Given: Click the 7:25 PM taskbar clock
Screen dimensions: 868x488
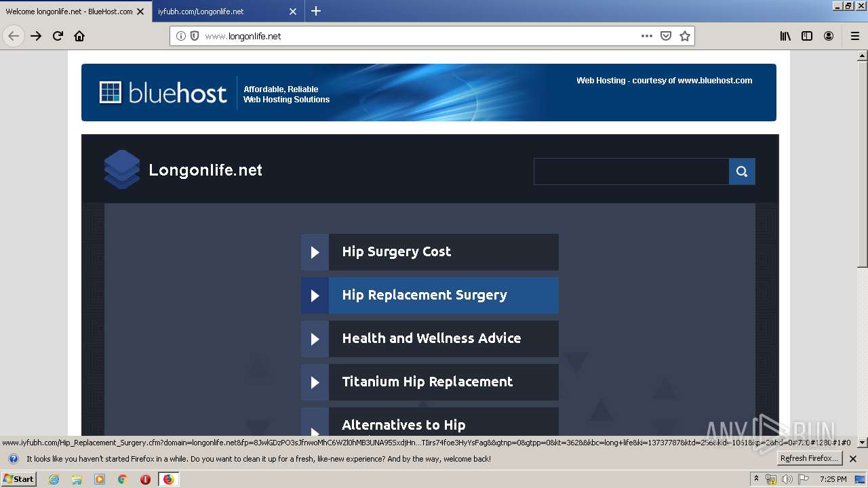Looking at the screenshot, I should click(833, 479).
